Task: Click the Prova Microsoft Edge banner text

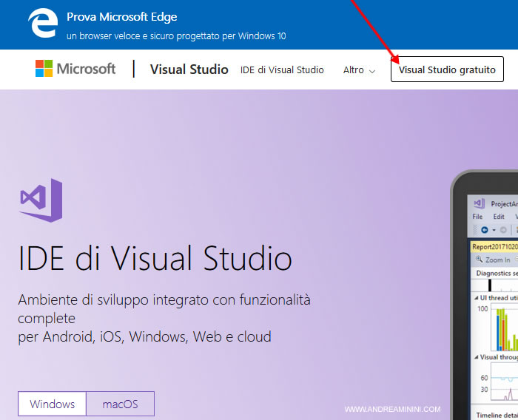Action: pos(121,17)
